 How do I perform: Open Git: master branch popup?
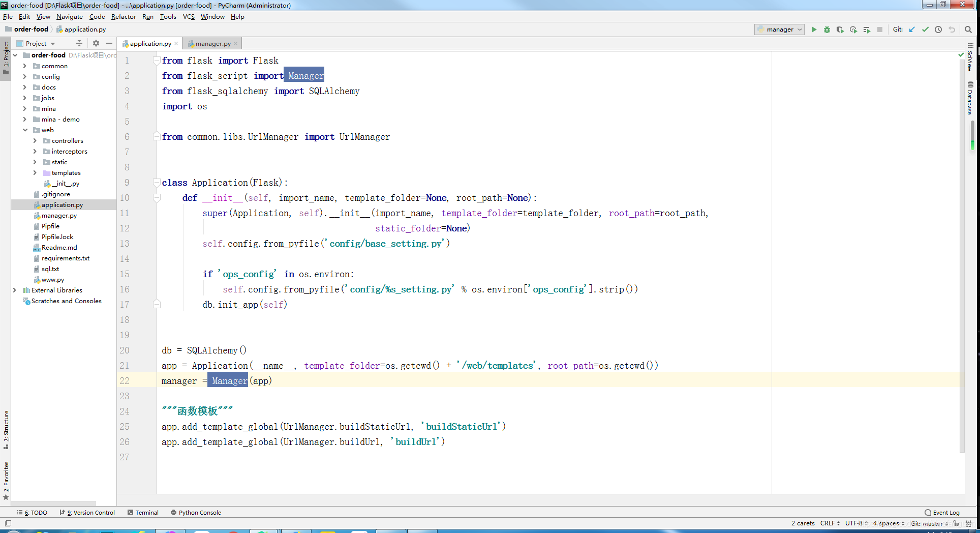click(x=929, y=523)
